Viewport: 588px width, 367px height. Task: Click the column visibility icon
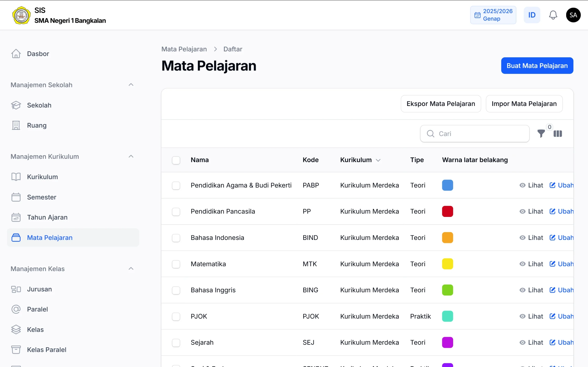click(x=558, y=134)
